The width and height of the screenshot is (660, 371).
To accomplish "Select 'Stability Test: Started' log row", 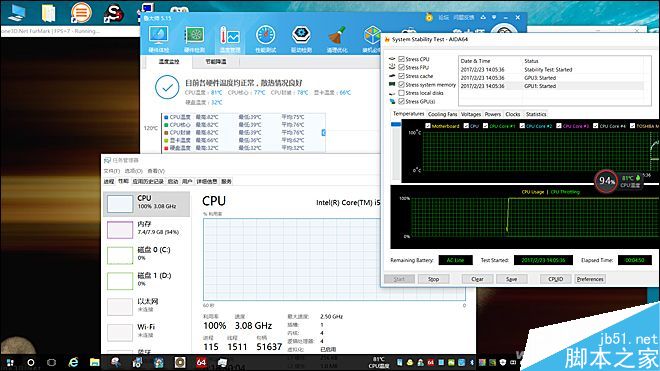I will (x=551, y=69).
